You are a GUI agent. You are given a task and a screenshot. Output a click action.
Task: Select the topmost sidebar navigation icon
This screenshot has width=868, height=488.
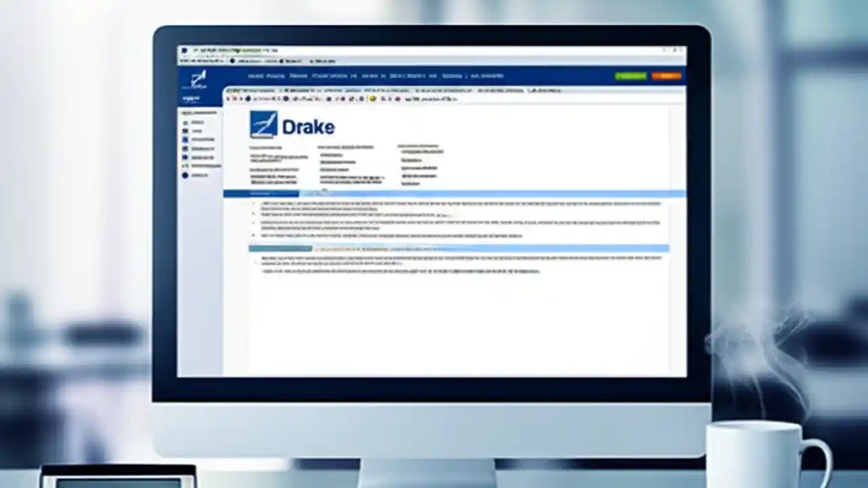coord(184,123)
